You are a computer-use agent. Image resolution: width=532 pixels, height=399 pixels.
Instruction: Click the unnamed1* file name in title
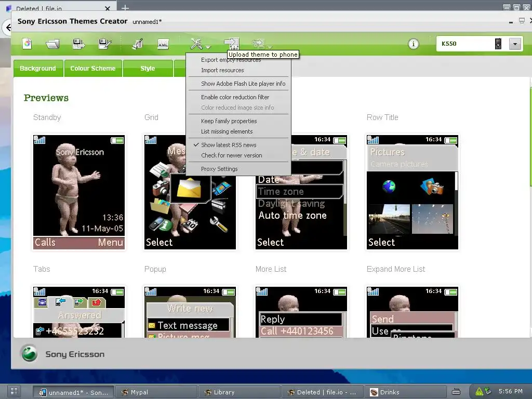pyautogui.click(x=147, y=22)
